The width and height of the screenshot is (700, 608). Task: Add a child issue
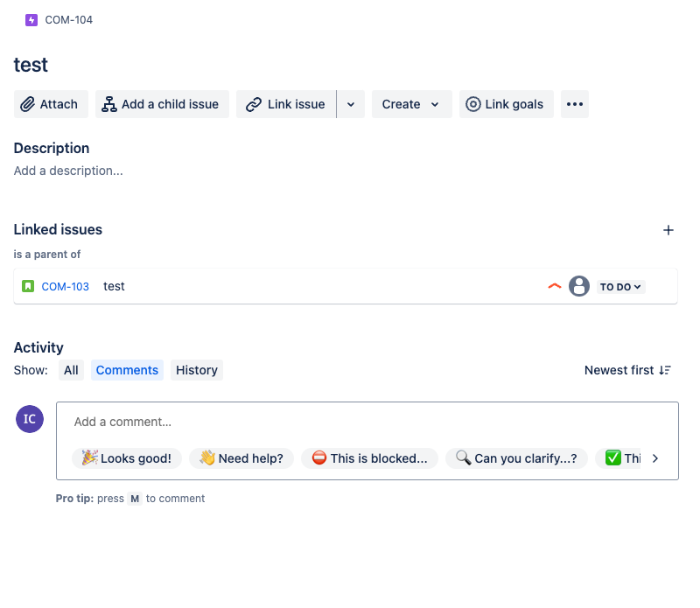click(162, 104)
